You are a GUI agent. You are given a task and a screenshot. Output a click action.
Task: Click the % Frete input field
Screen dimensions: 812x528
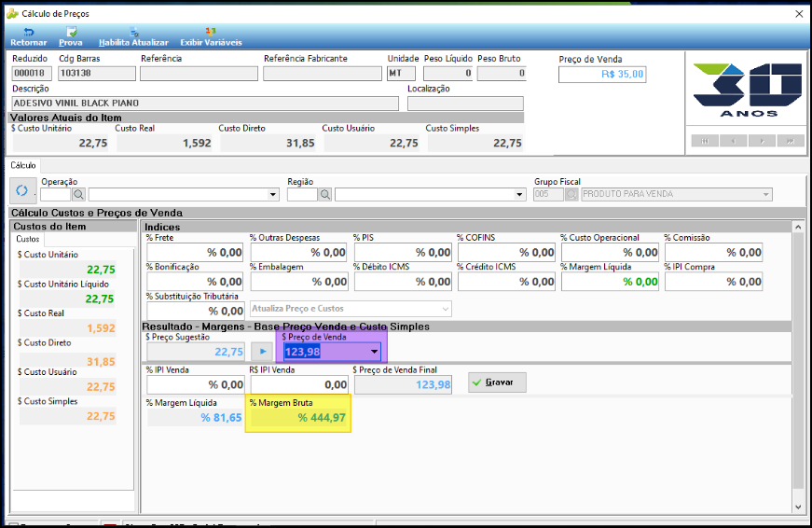pyautogui.click(x=195, y=253)
